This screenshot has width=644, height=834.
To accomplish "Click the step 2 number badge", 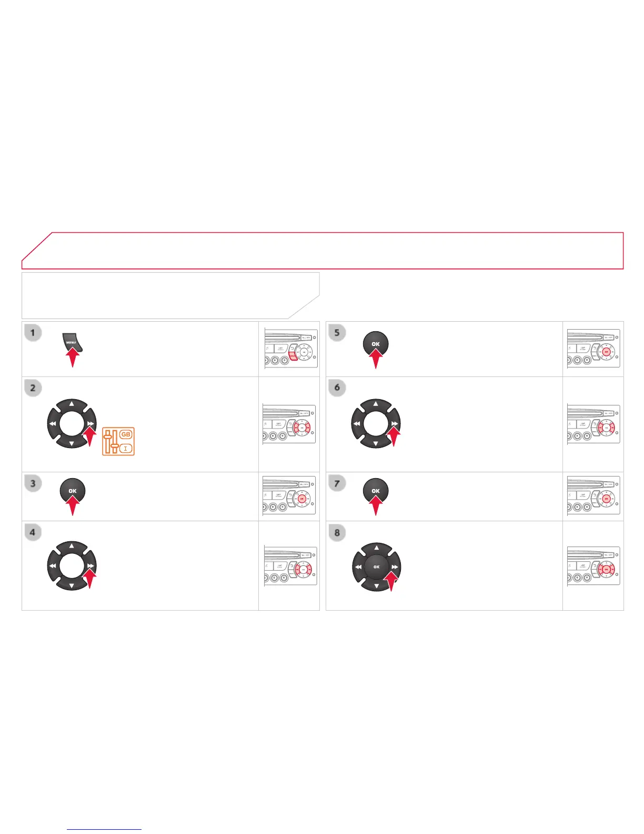I will pyautogui.click(x=33, y=388).
